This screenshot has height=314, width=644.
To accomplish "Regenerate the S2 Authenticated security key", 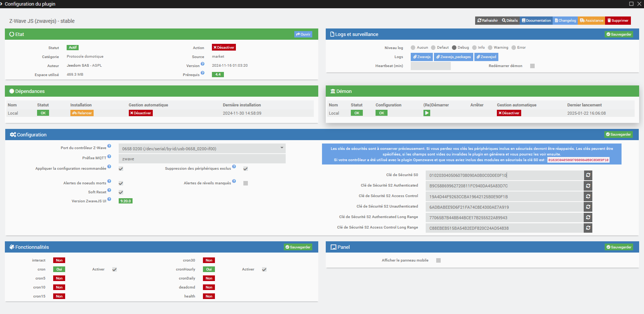I will click(588, 185).
